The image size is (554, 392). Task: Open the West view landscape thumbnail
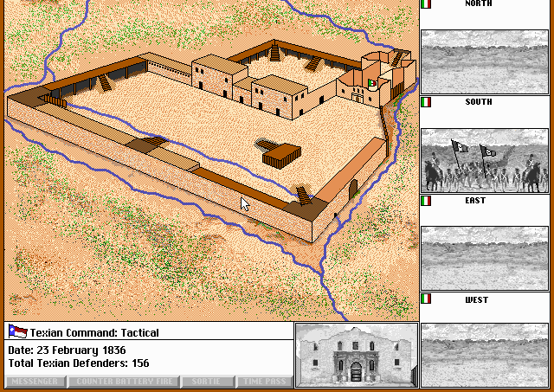(484, 355)
